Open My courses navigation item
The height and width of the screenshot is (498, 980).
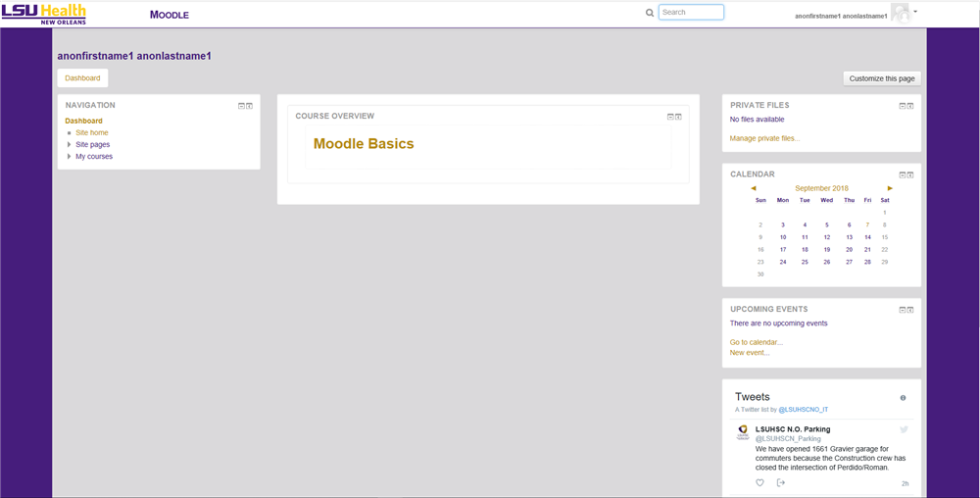pyautogui.click(x=94, y=156)
